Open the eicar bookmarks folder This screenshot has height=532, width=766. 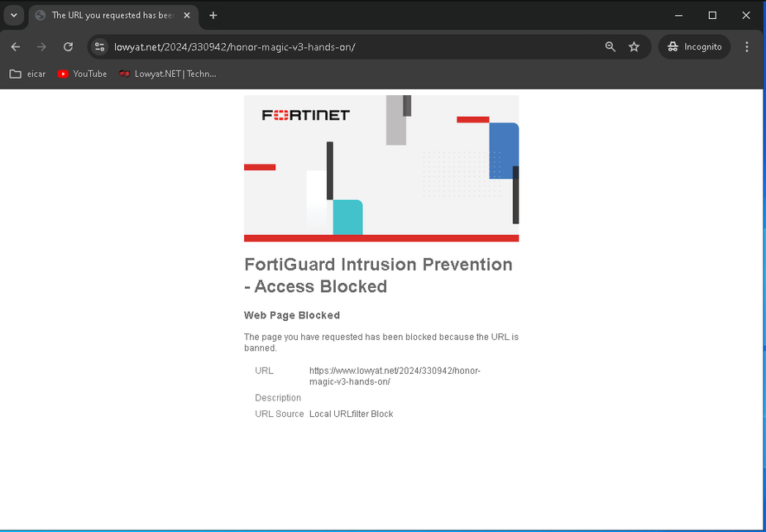click(x=28, y=74)
